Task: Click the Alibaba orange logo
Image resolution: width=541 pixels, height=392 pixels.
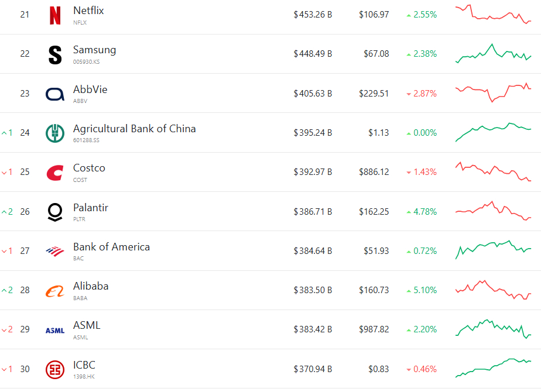Action: 55,291
